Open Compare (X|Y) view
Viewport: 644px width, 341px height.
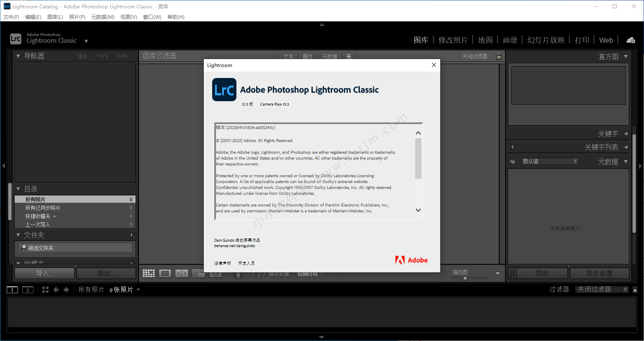[x=182, y=274]
